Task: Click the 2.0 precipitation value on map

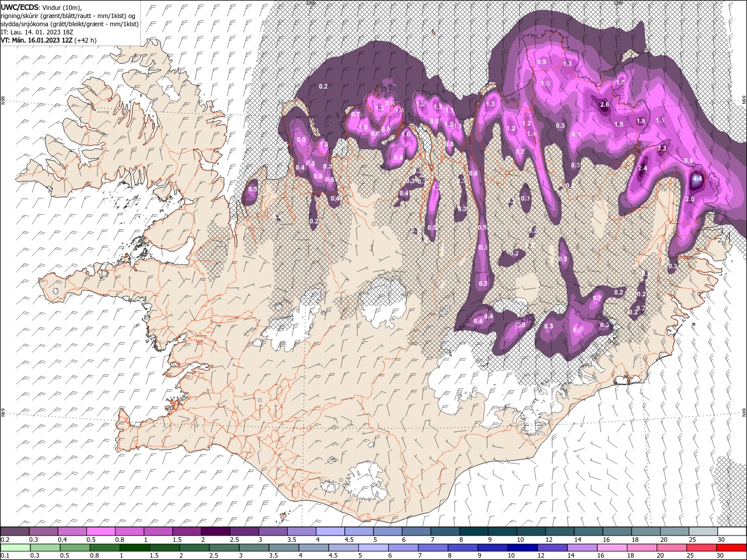Action: click(690, 199)
